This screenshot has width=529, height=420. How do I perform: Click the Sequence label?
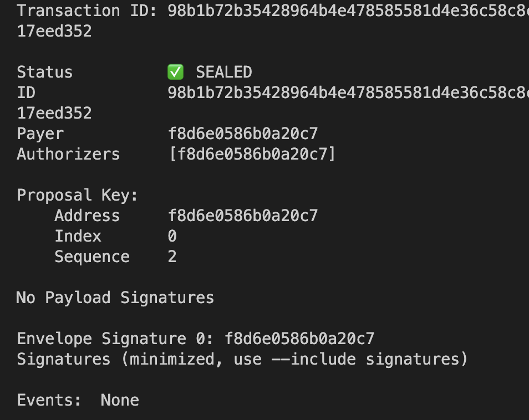[x=92, y=257]
